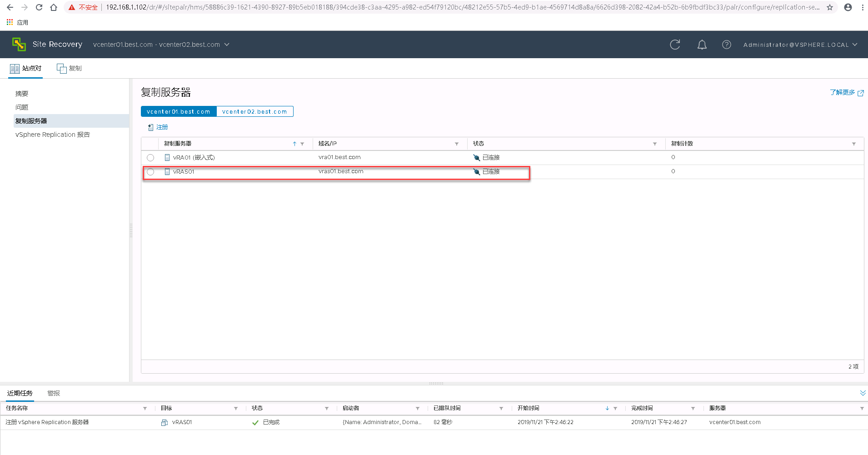Switch to the 复制 tab

point(69,68)
